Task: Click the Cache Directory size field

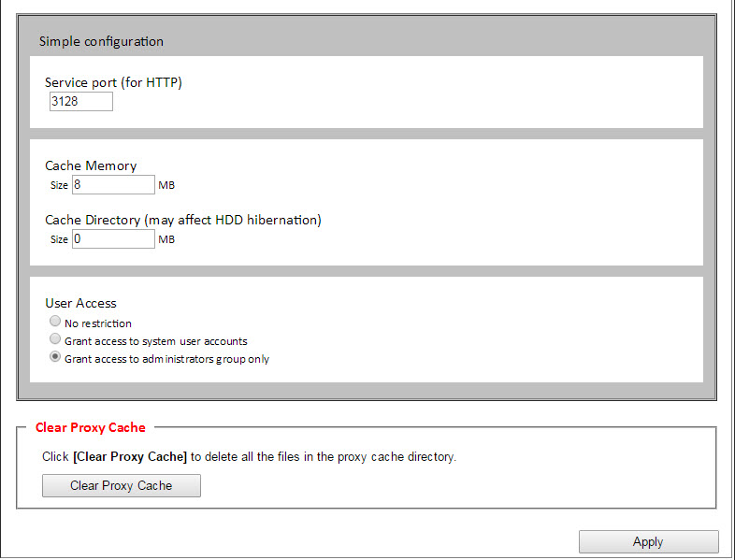Action: (x=113, y=239)
